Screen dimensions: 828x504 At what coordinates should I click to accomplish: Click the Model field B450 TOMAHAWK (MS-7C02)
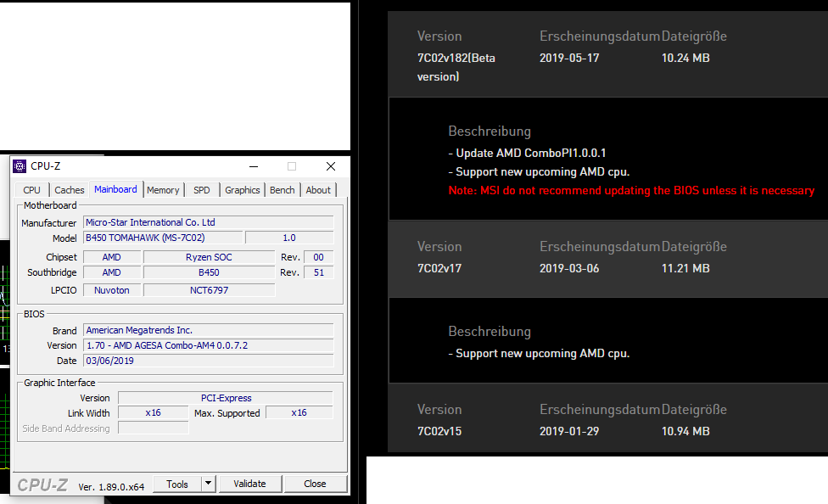coord(163,238)
